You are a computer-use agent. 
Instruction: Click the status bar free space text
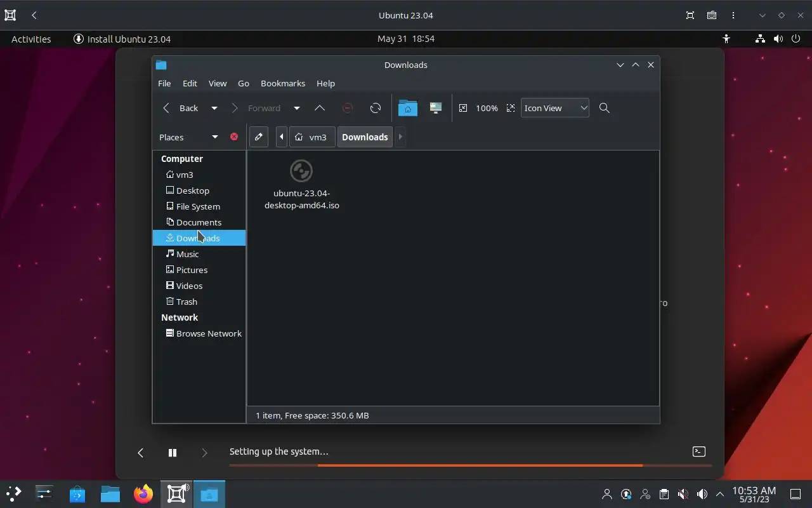(x=312, y=415)
